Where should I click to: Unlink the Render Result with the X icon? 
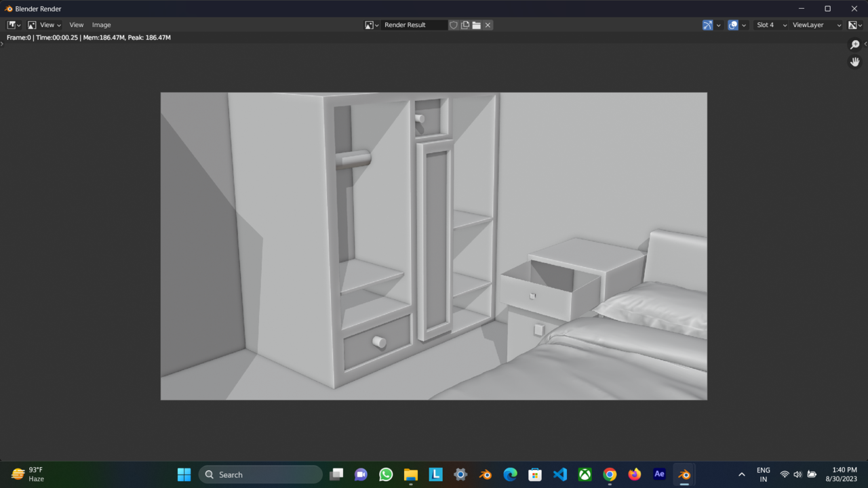487,24
